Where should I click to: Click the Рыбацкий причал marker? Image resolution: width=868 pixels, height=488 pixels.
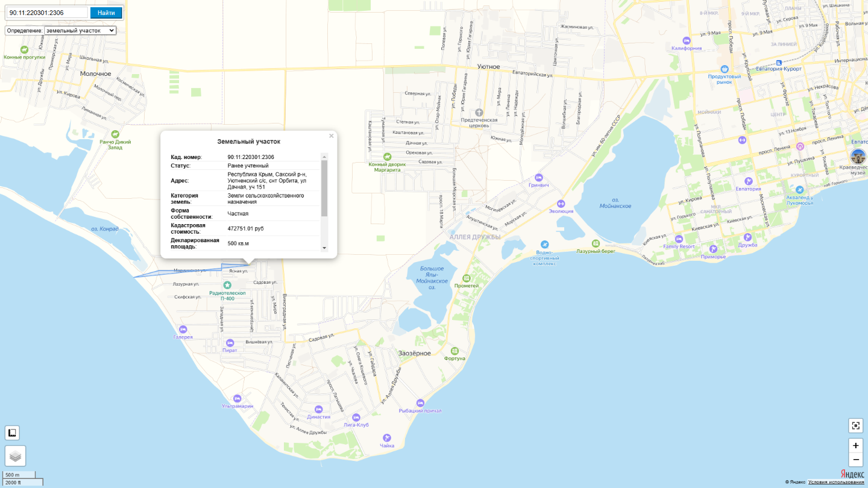(x=420, y=403)
